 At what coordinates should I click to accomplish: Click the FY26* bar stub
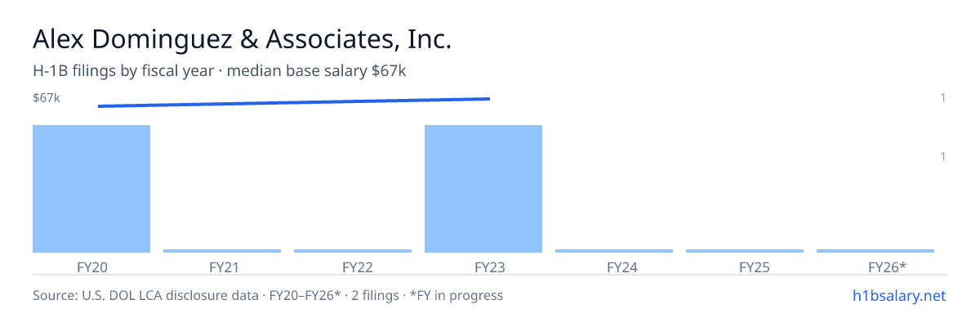[x=875, y=251]
